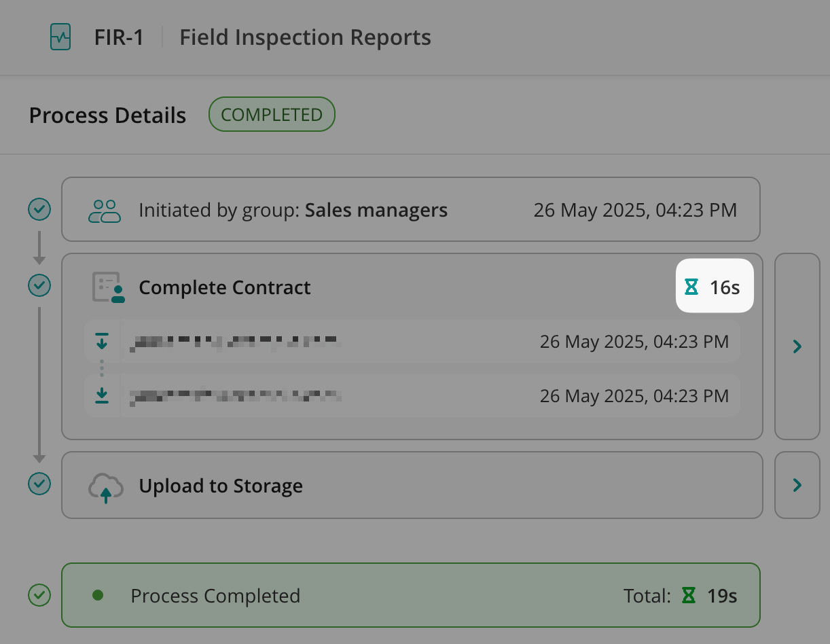Click the hourglass icon beside 16s
Viewport: 830px width, 644px height.
691,287
